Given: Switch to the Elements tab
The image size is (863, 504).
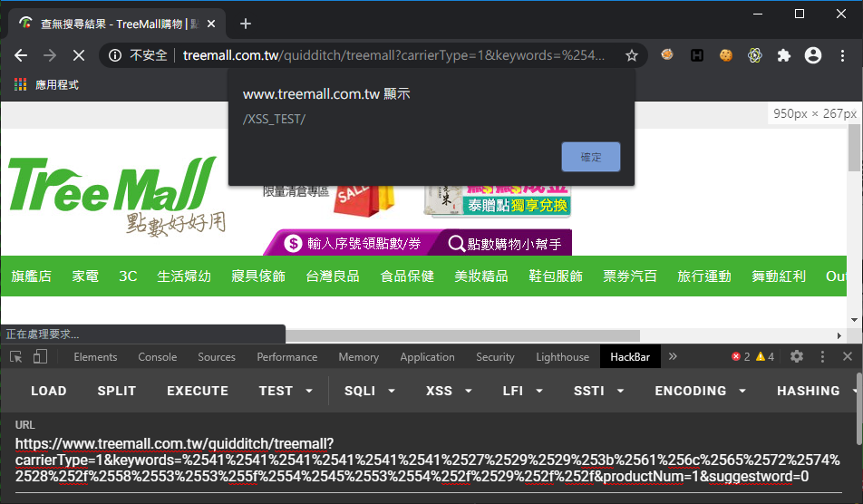Looking at the screenshot, I should pos(95,357).
